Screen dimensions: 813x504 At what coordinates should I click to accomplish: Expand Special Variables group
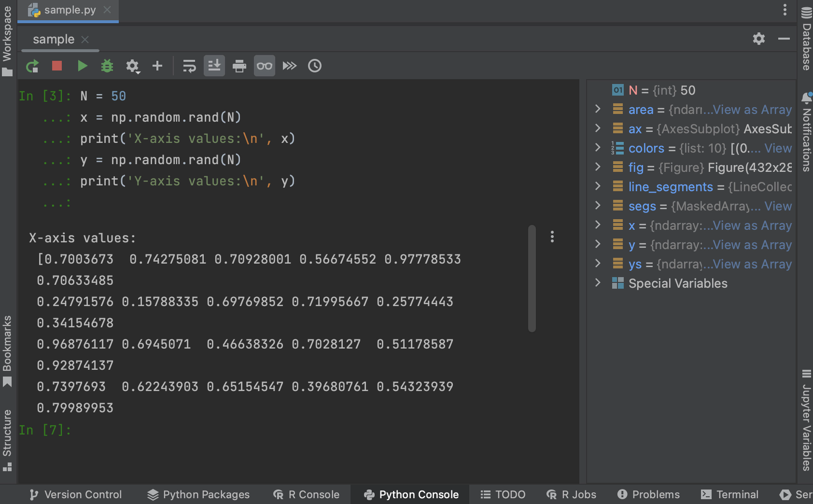click(598, 283)
